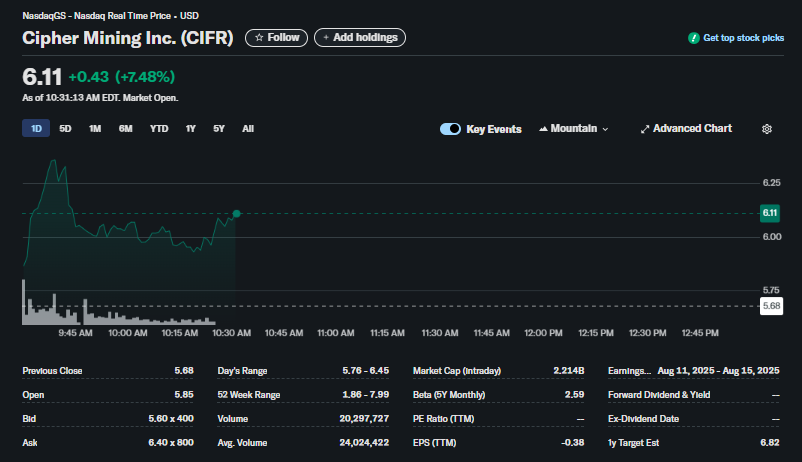Click Day's Range value 5.76 - 6.45
The image size is (802, 462).
(x=366, y=370)
